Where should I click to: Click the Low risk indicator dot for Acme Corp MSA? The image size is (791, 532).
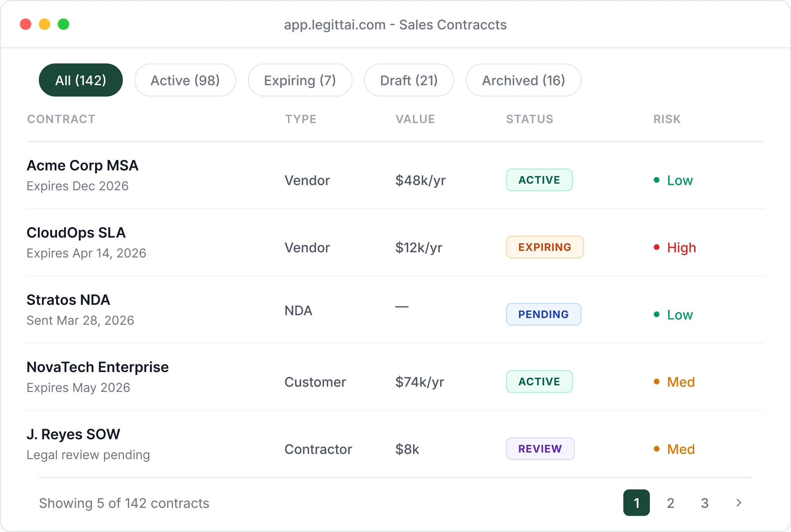click(x=657, y=180)
